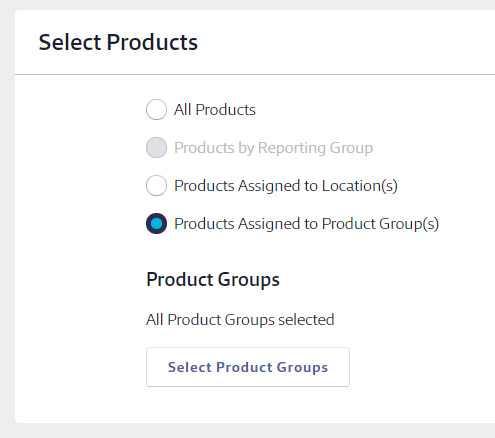
Task: Click the 'All Product Groups selected' status text
Action: (x=240, y=320)
